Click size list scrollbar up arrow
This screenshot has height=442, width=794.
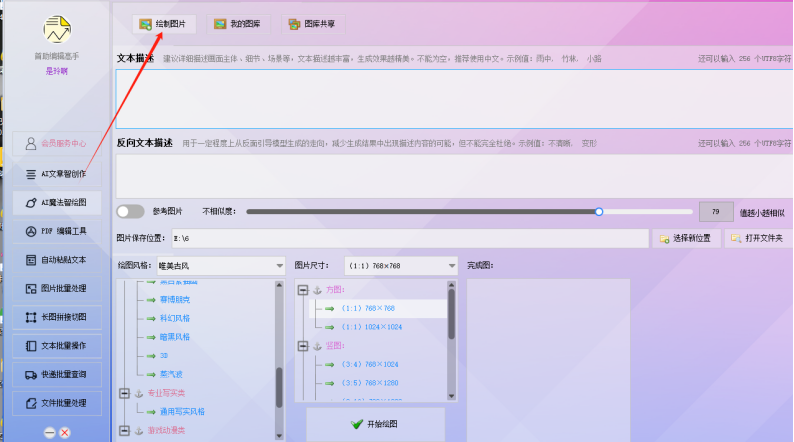[451, 286]
